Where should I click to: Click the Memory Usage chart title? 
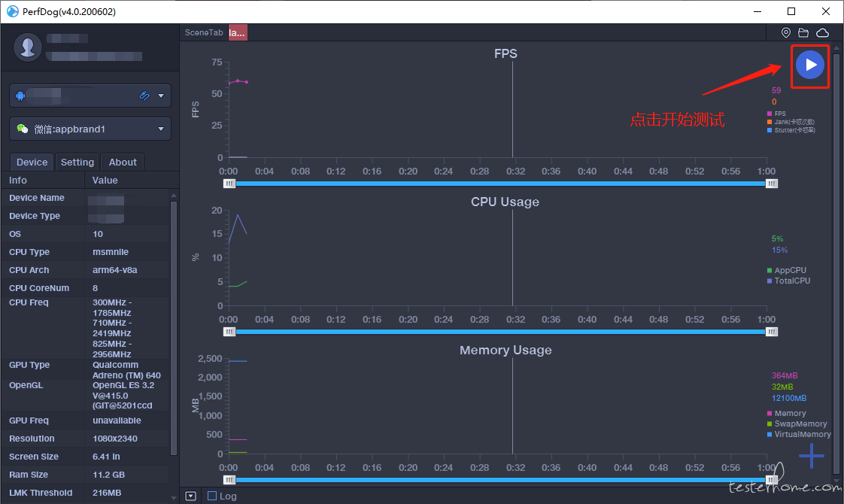pos(505,350)
